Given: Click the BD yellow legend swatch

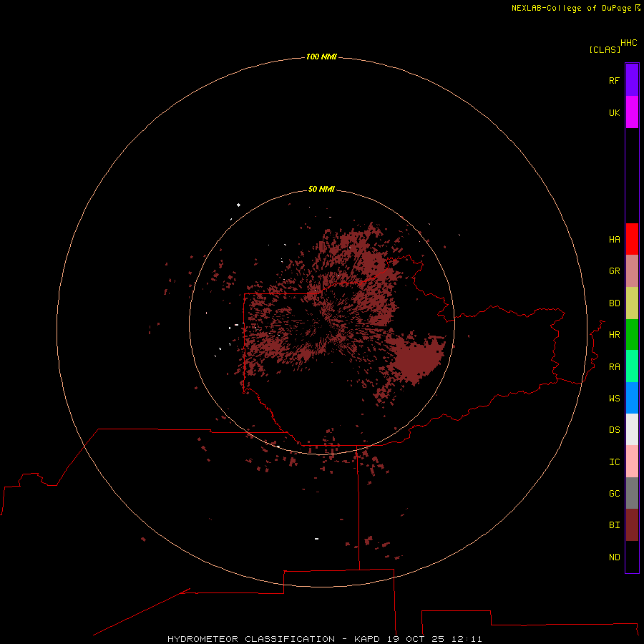Looking at the screenshot, I should [632, 303].
